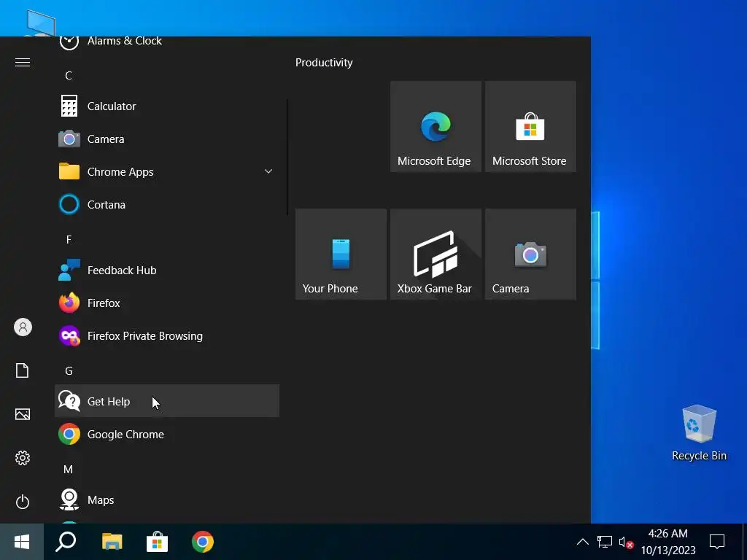Open Feedback Hub app

pos(167,270)
